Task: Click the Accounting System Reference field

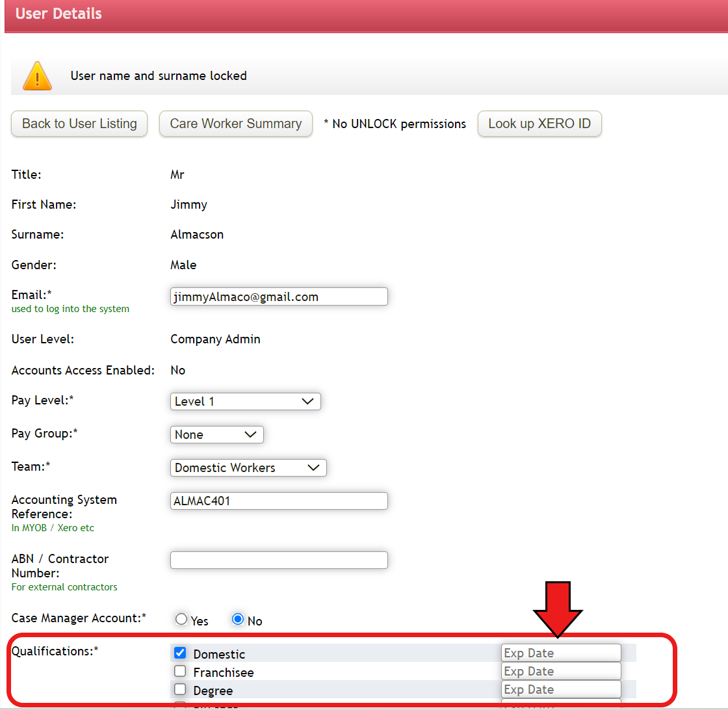Action: click(279, 501)
